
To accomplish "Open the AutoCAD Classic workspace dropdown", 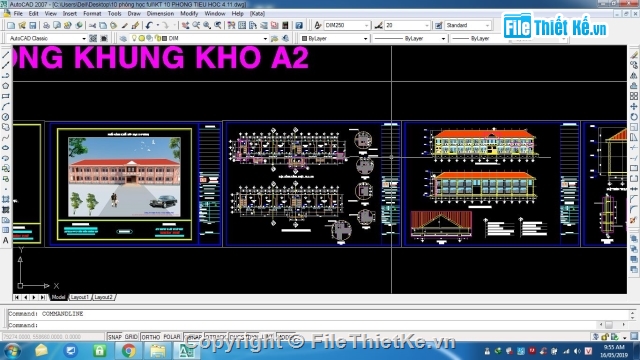I will tap(84, 38).
